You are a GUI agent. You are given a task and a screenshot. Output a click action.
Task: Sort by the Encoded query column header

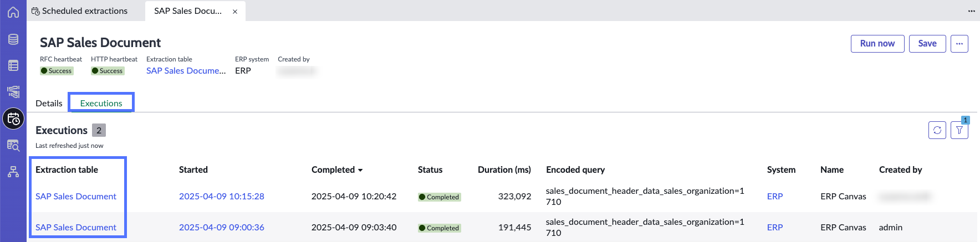[575, 169]
